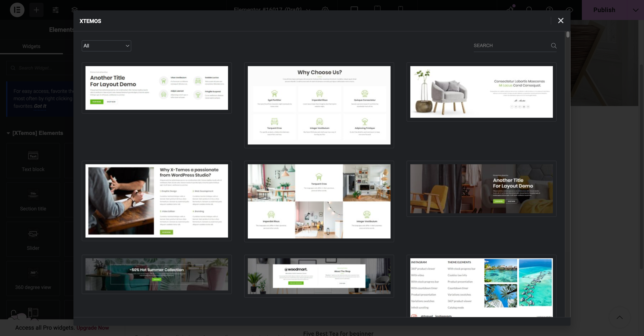Select the gray armchair 'Consectetur Lobortis' template

point(481,92)
